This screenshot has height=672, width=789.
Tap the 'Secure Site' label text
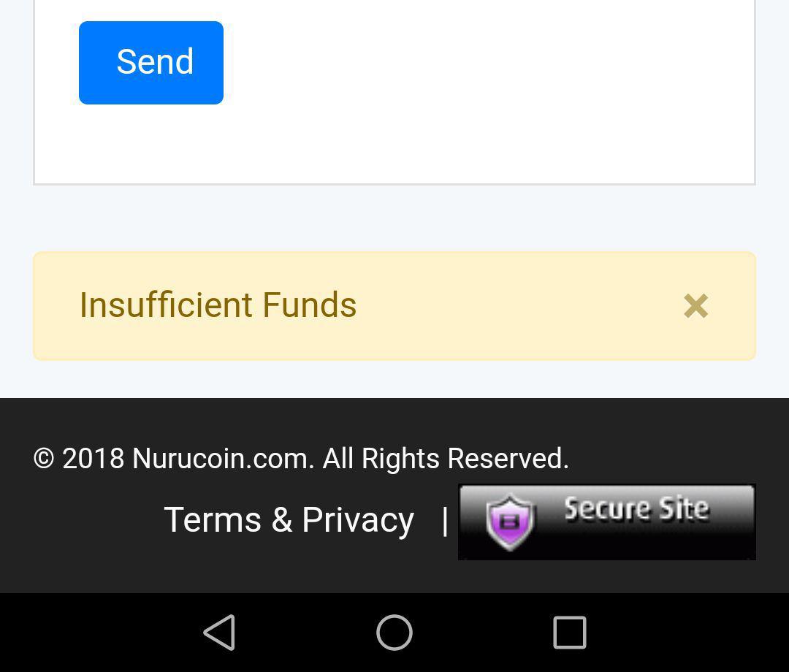tap(636, 508)
